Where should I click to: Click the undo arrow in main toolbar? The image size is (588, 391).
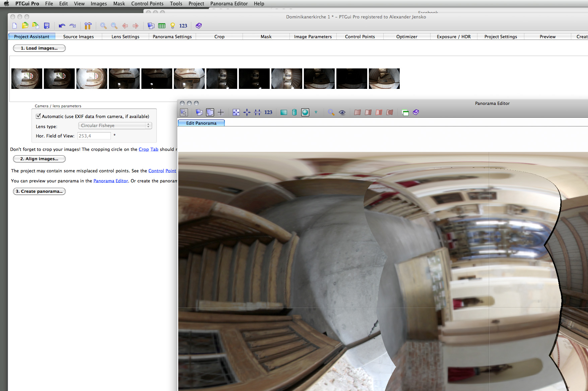(x=62, y=26)
